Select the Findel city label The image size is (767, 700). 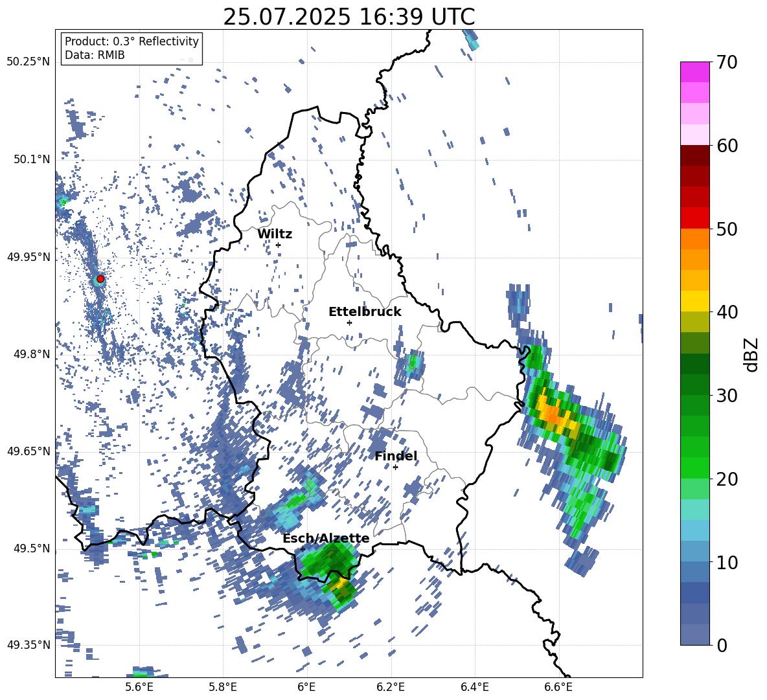point(396,456)
